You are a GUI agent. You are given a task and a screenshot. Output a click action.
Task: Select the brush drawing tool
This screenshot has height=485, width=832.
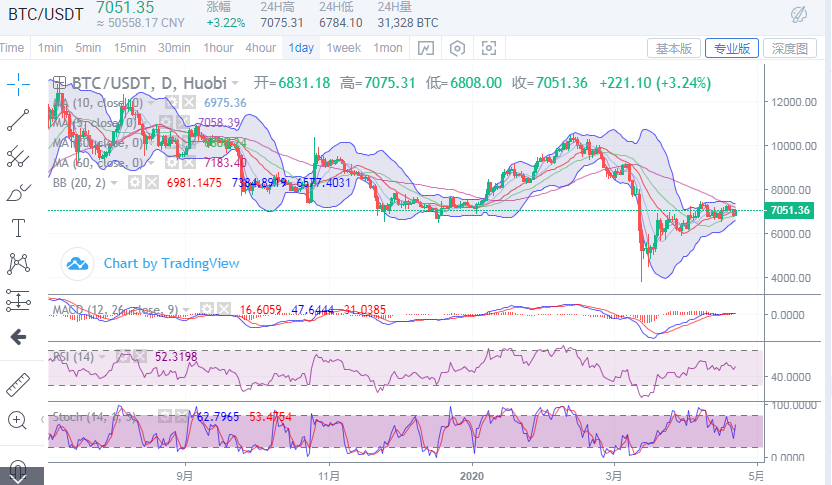click(18, 193)
